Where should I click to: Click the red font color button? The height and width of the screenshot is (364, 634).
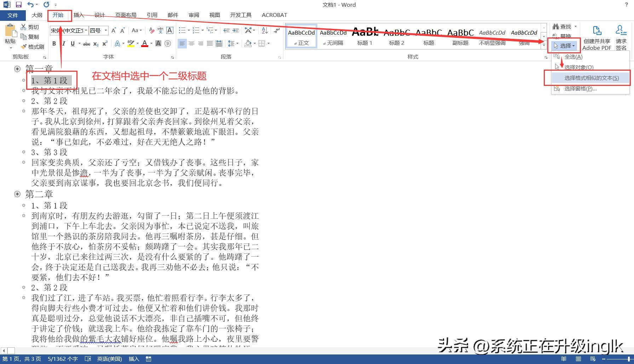[x=144, y=43]
